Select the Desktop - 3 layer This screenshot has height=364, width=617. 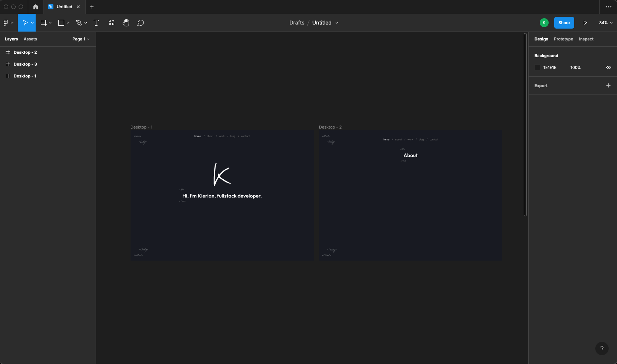pos(25,64)
